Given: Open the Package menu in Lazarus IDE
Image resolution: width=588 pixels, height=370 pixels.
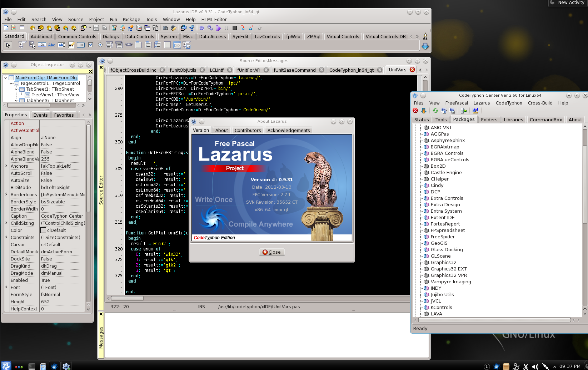Looking at the screenshot, I should point(131,20).
